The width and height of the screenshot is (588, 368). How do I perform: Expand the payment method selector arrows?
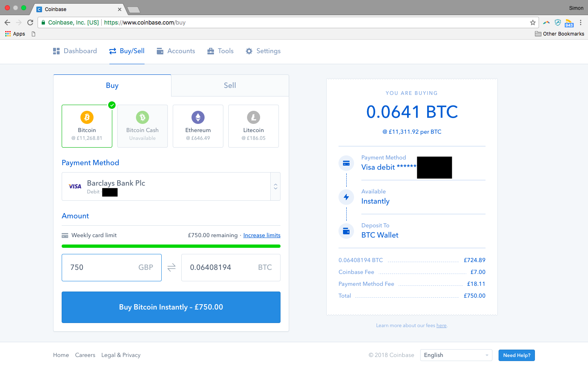point(276,186)
